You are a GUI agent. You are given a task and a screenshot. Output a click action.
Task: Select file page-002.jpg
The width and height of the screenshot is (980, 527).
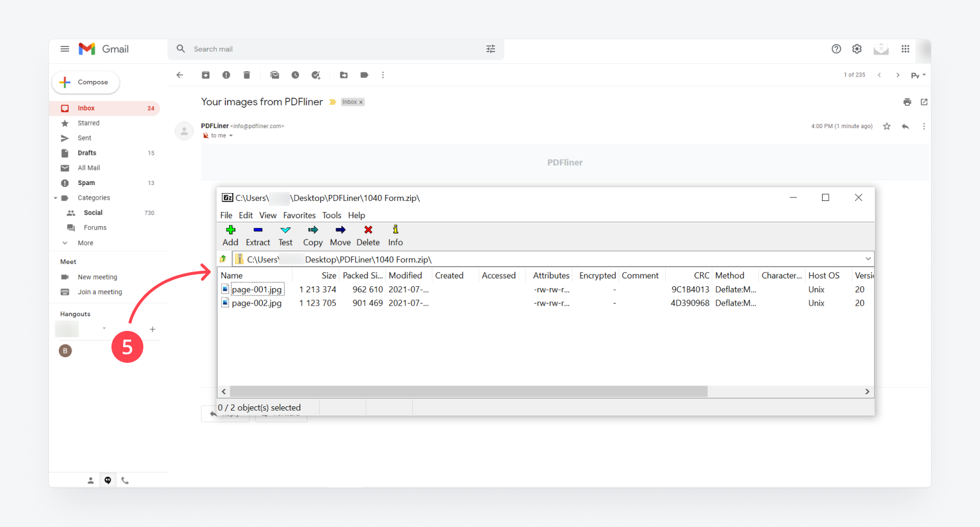click(257, 303)
